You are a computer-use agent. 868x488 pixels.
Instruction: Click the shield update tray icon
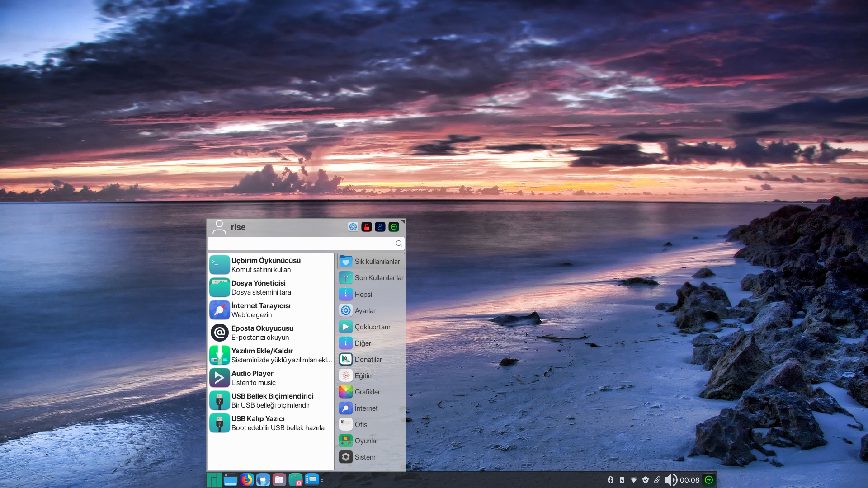pos(646,480)
